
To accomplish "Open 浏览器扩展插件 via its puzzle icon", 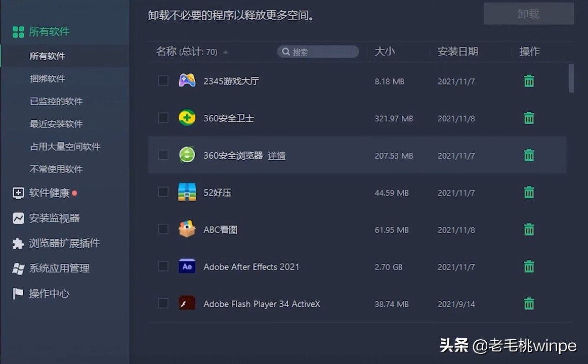I will point(17,243).
